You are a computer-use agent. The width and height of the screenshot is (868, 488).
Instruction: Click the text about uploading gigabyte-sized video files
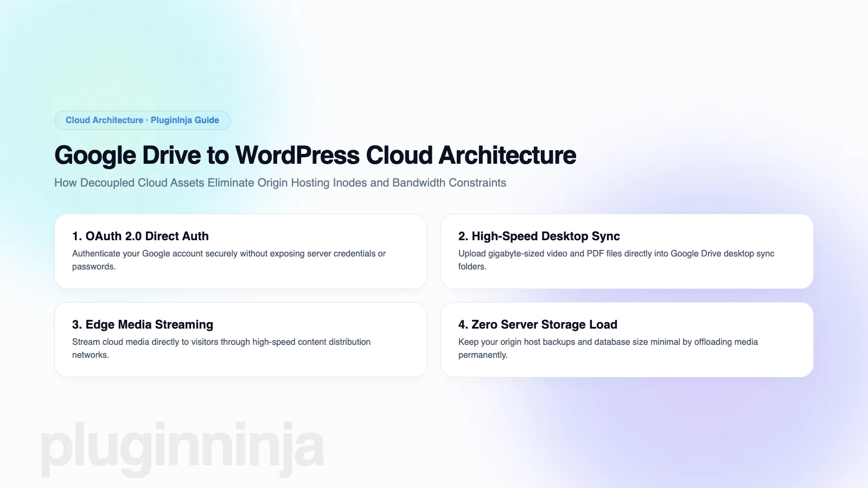pyautogui.click(x=616, y=260)
